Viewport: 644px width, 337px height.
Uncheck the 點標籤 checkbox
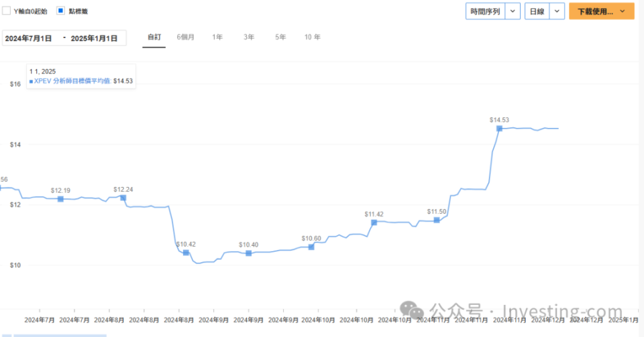[61, 11]
